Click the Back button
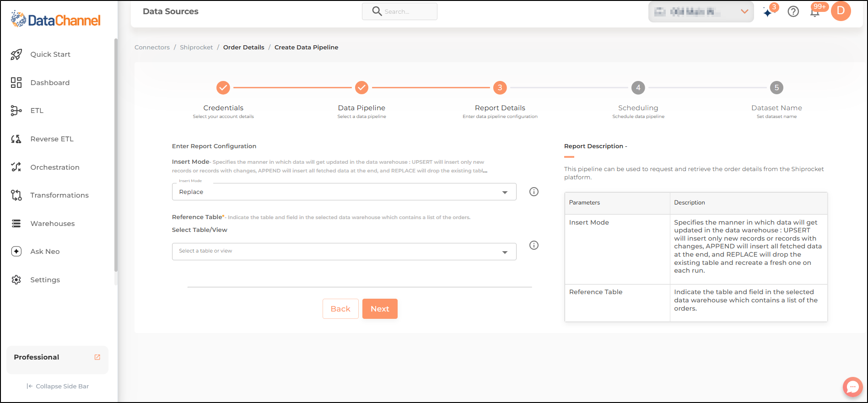The width and height of the screenshot is (868, 403). click(x=340, y=309)
